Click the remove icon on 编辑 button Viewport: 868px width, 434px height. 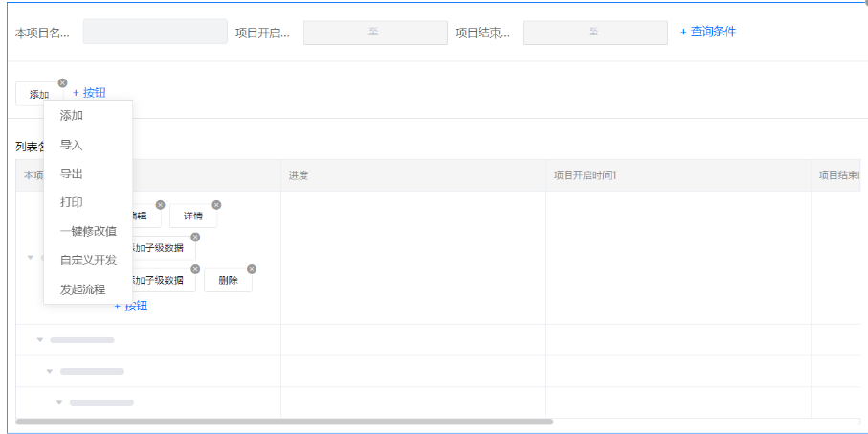click(x=160, y=205)
